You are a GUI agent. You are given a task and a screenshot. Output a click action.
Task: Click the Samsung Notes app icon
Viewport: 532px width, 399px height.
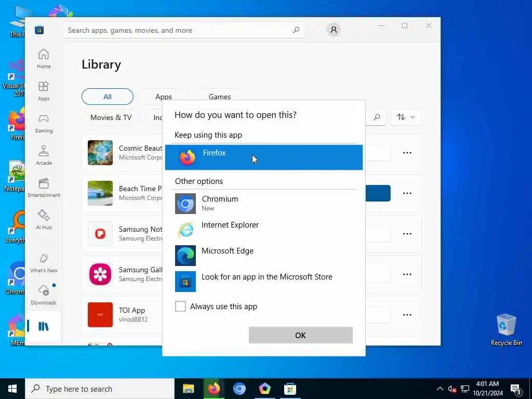click(100, 234)
